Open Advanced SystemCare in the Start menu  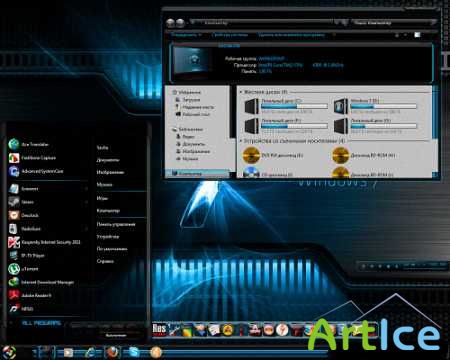point(36,171)
